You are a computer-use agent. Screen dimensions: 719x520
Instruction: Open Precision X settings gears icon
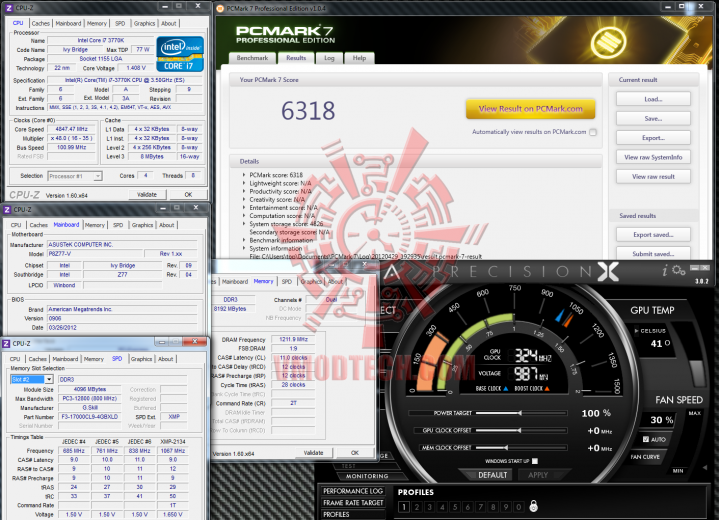tap(678, 271)
